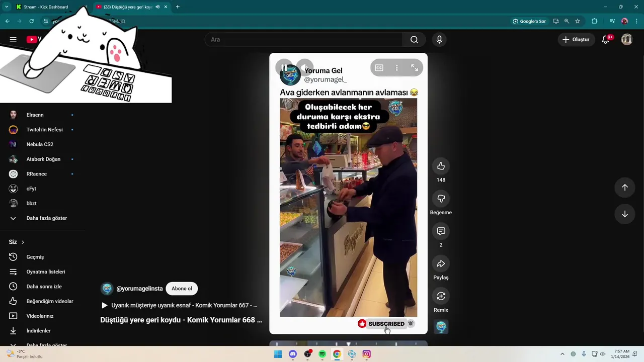Viewport: 644px width, 362px height.
Task: Switch to the Stream - Kick Dashboard tab
Action: tap(46, 7)
